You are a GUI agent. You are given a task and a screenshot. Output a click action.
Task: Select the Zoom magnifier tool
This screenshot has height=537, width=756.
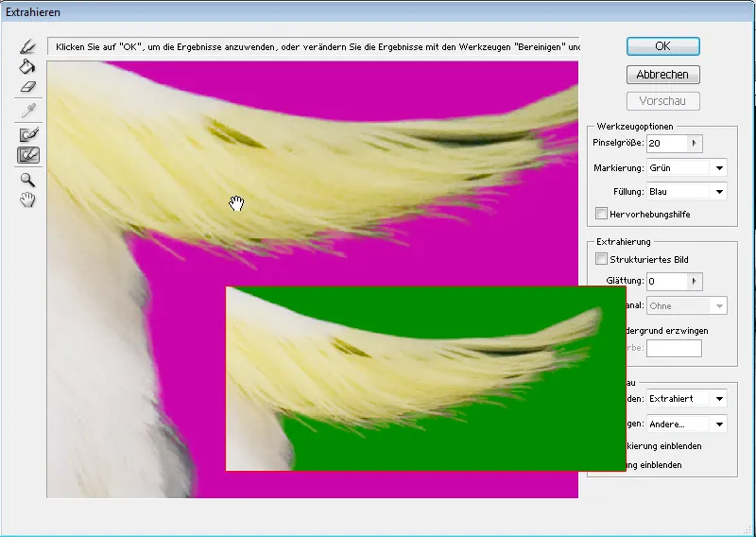(28, 180)
